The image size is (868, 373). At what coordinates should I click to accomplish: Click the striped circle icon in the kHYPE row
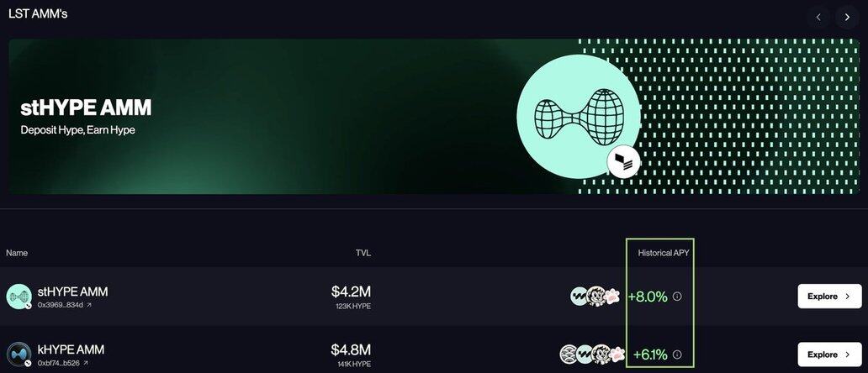(569, 355)
